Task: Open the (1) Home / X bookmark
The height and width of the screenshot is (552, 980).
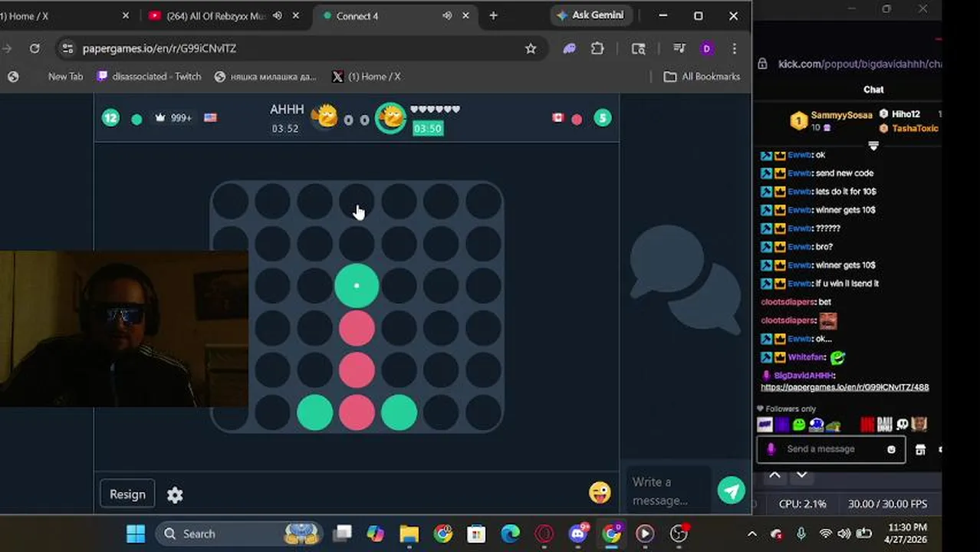Action: coord(367,77)
